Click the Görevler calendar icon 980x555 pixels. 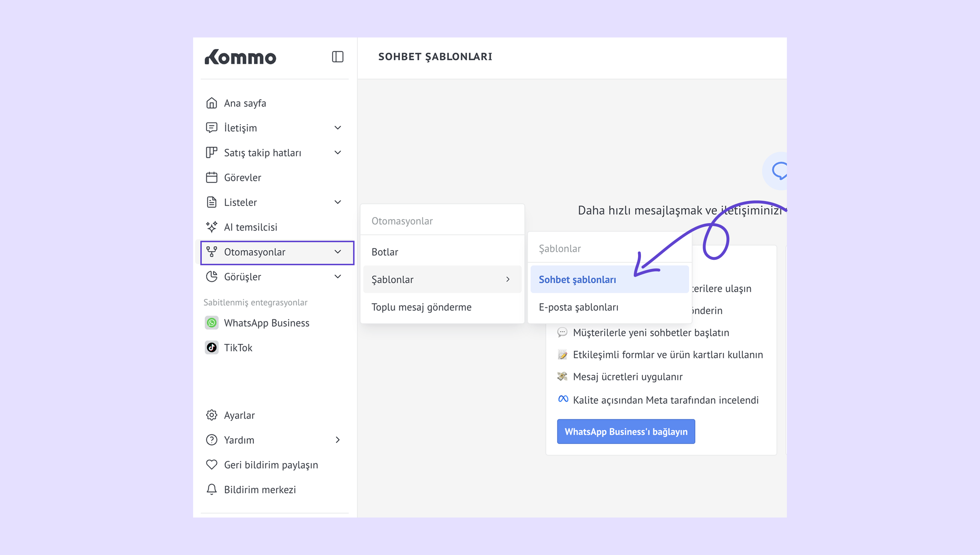[x=211, y=177]
